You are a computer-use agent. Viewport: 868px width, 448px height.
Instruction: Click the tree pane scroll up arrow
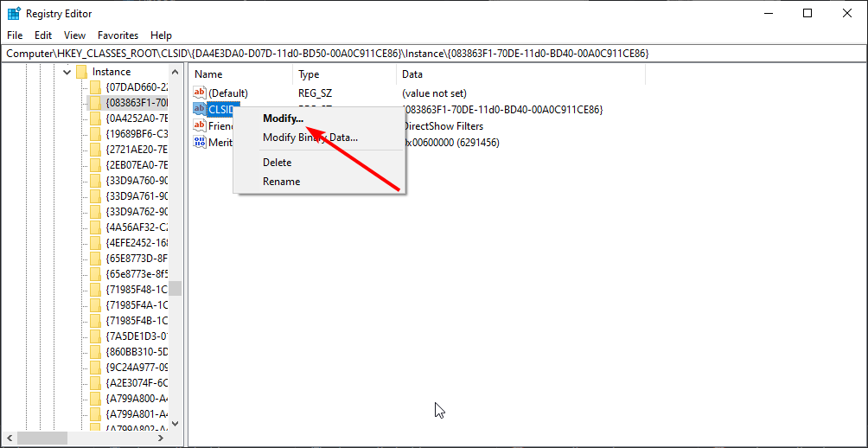coord(175,72)
